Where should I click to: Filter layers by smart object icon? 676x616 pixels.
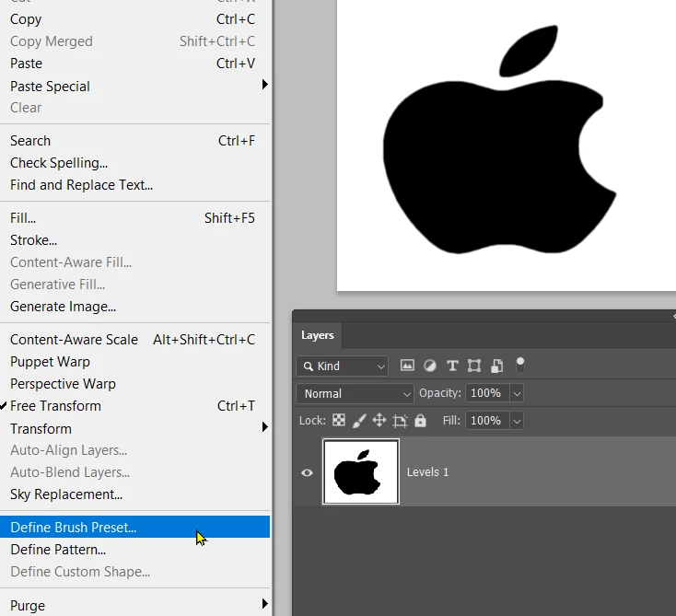coord(496,366)
